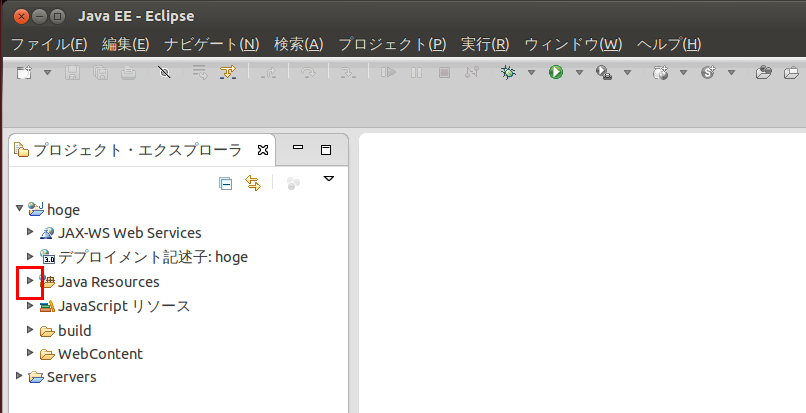806x413 pixels.
Task: Open the Run configurations dropdown arrow
Action: click(x=579, y=73)
